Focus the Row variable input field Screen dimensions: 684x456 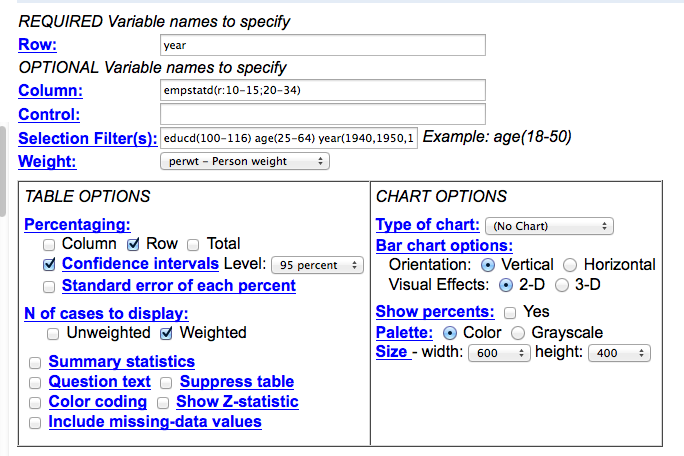tap(323, 45)
